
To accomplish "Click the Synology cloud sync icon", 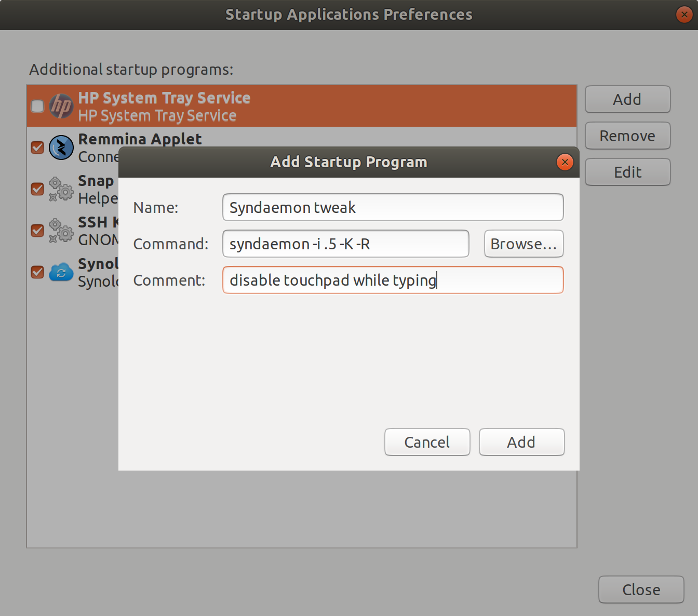I will pos(61,272).
